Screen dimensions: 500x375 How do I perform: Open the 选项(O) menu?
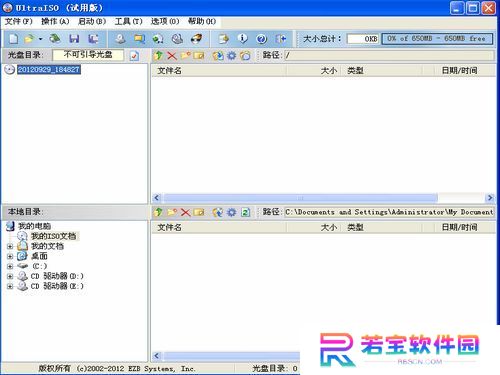[165, 21]
